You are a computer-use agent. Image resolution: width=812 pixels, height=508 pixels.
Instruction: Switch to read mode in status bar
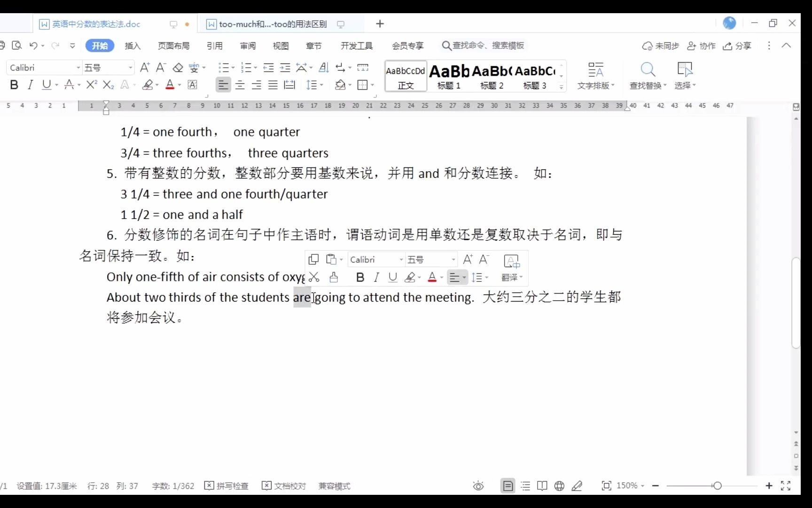(x=542, y=486)
